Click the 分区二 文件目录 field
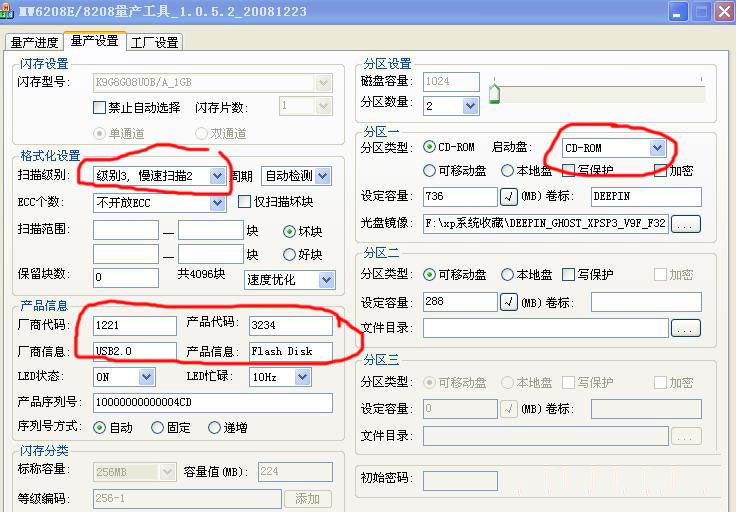Screen dimensions: 736x512 pyautogui.click(x=545, y=328)
